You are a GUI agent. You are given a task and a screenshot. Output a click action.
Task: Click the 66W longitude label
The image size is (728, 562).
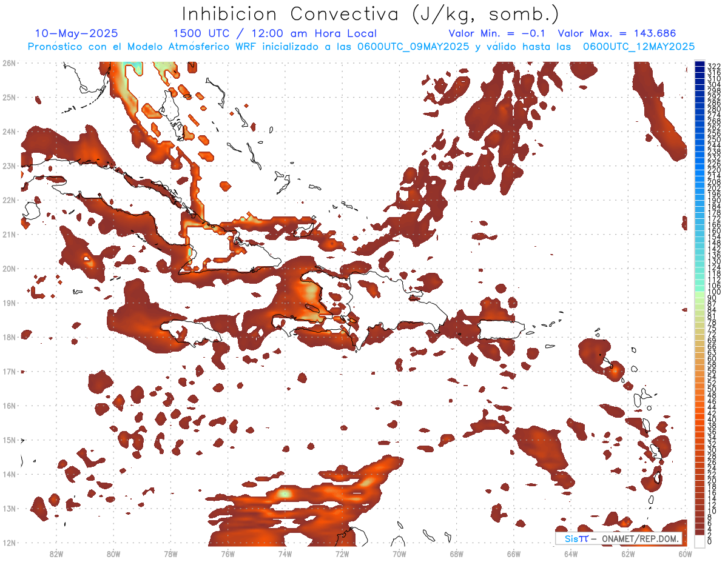point(514,554)
